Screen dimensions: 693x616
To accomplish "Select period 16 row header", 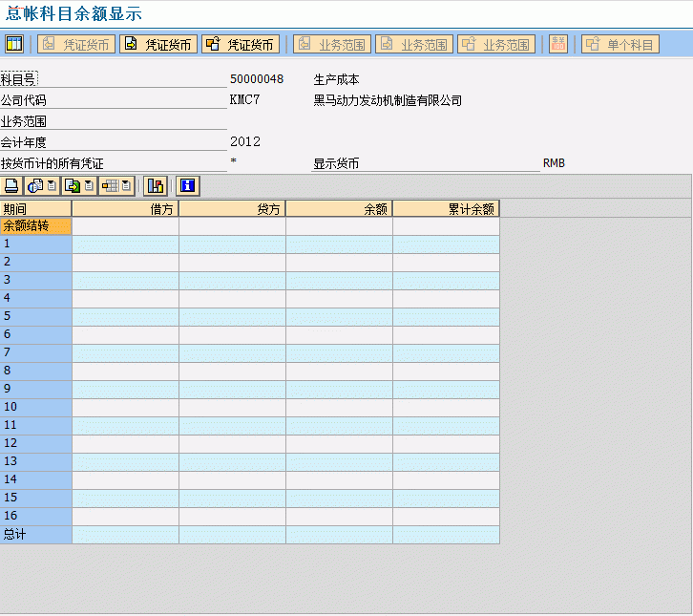I will coord(35,516).
